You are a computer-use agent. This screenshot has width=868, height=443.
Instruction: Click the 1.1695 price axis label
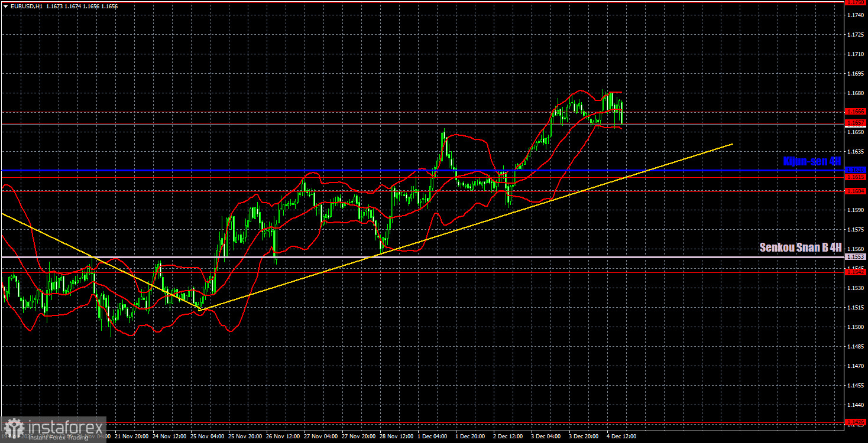pos(856,74)
